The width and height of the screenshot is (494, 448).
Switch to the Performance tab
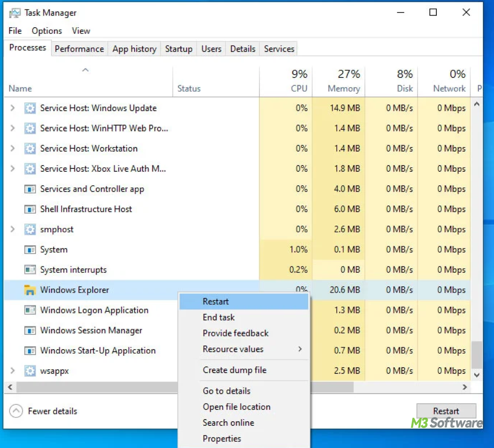point(79,49)
